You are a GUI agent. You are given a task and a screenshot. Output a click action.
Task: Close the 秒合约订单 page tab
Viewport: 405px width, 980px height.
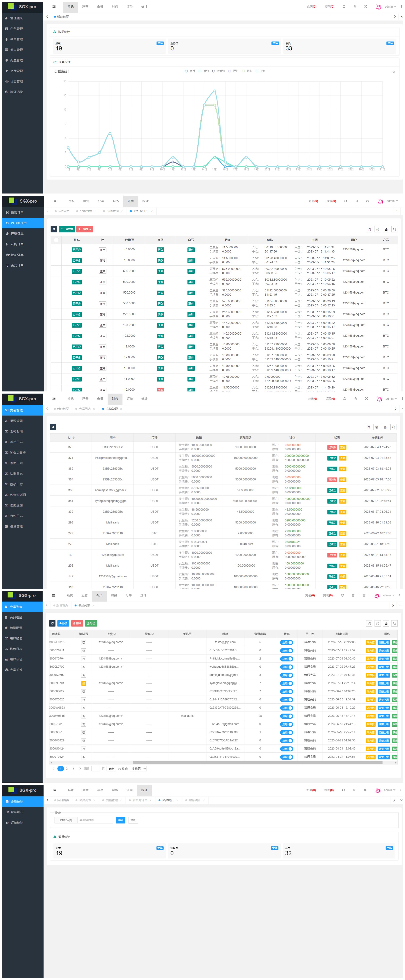pos(152,211)
